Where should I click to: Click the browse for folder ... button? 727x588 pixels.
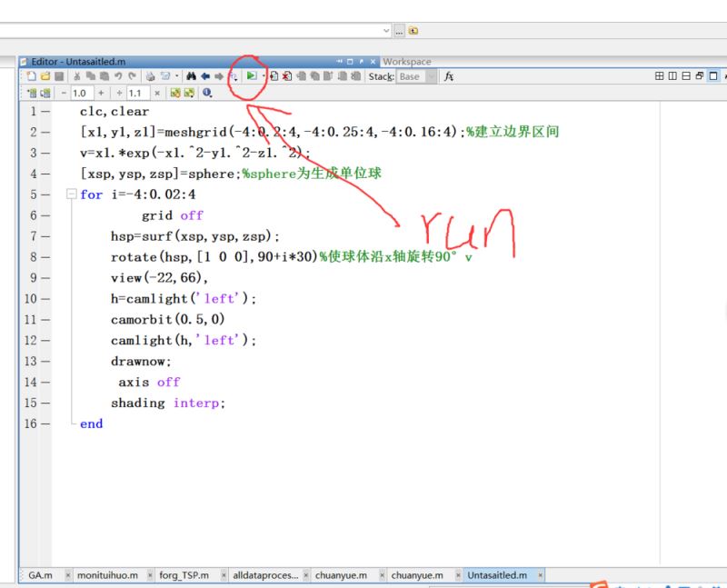399,31
